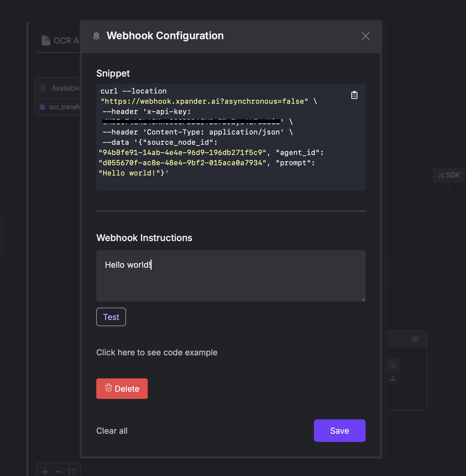Zoom in on the canvas with plus icon
This screenshot has width=466, height=476.
coord(45,471)
